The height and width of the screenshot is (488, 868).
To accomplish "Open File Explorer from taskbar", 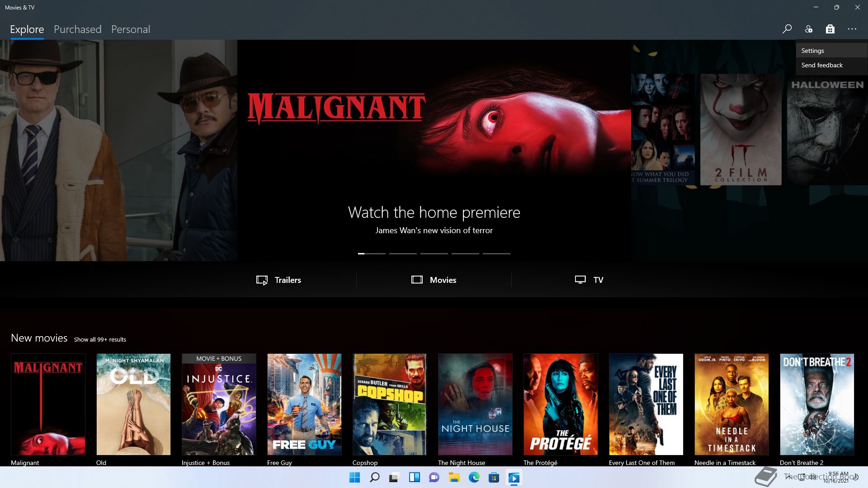I will 454,478.
